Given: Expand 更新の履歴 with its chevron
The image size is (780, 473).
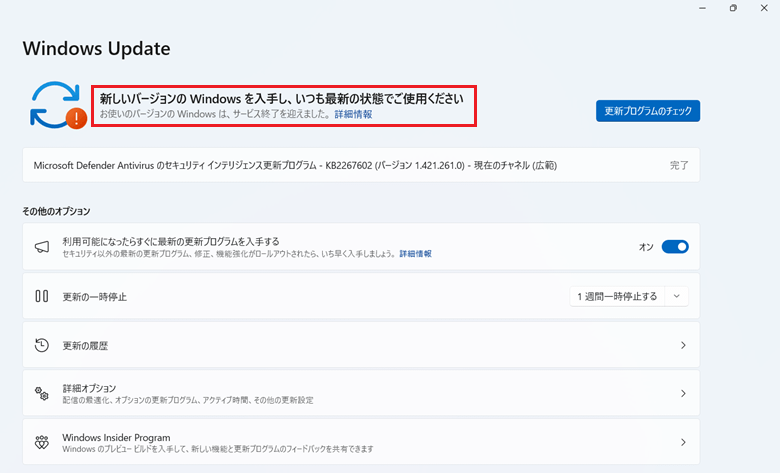Looking at the screenshot, I should (x=683, y=345).
